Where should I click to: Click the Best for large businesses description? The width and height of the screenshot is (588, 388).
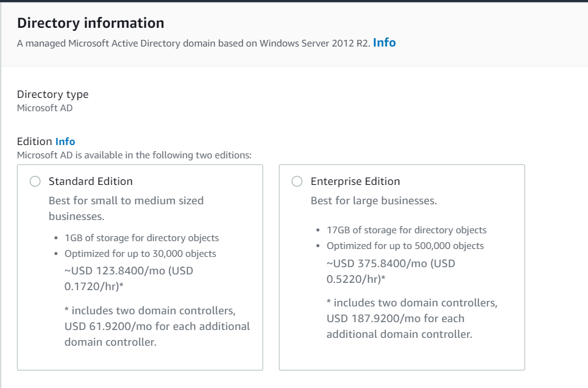tap(373, 201)
